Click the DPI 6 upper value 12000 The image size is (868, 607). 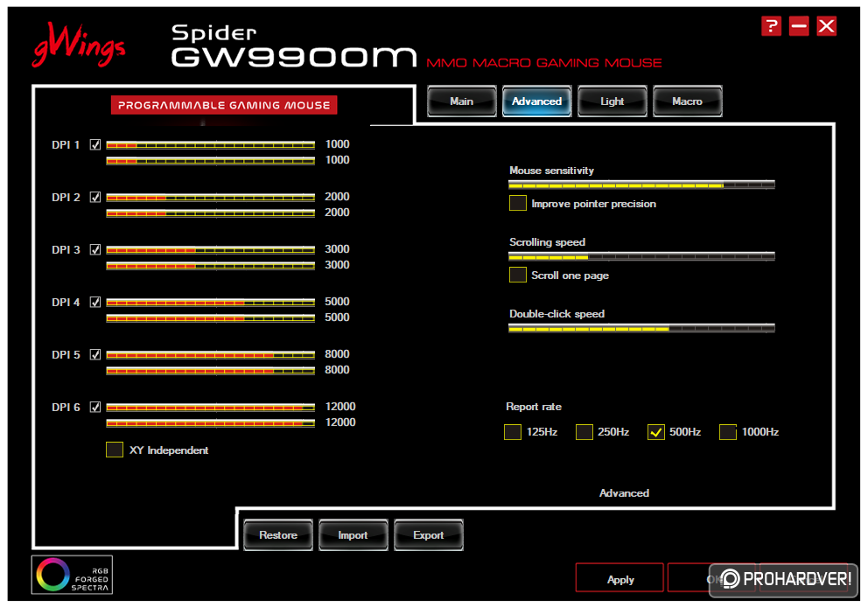coord(340,407)
